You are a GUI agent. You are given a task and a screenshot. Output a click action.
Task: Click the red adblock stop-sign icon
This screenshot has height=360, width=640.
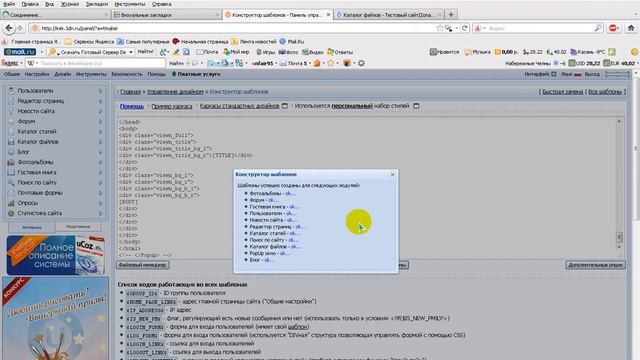[x=613, y=28]
